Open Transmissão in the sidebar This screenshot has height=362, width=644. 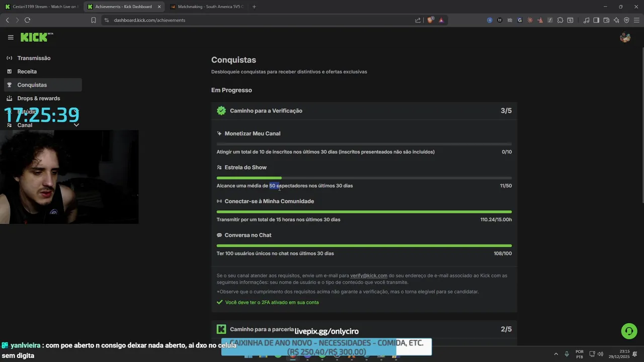click(43, 58)
